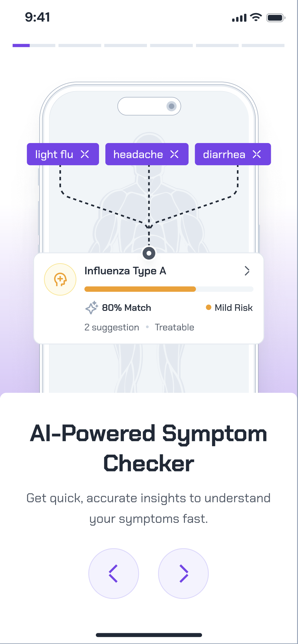Click the battery status icon

(x=276, y=17)
